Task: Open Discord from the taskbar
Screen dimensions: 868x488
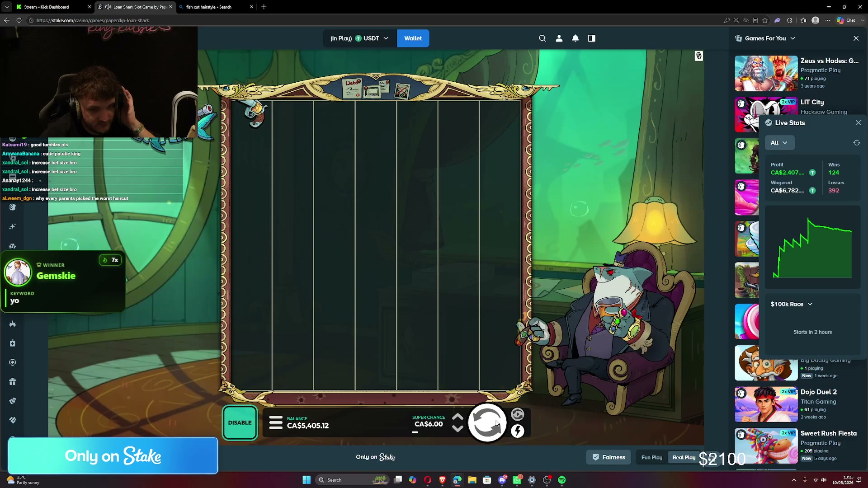Action: coord(502,480)
